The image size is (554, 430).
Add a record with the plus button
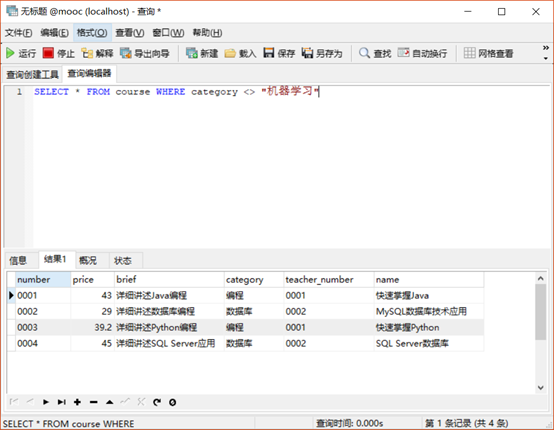pos(77,402)
